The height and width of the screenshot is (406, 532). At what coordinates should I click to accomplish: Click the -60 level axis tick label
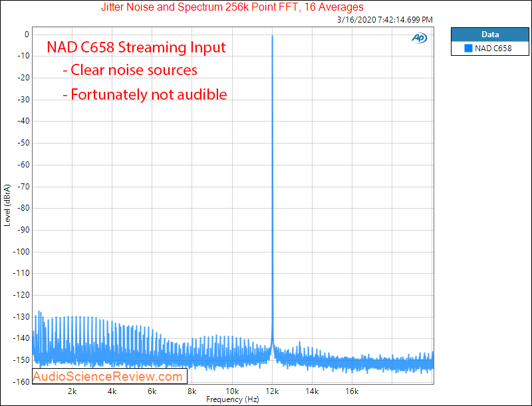point(23,165)
